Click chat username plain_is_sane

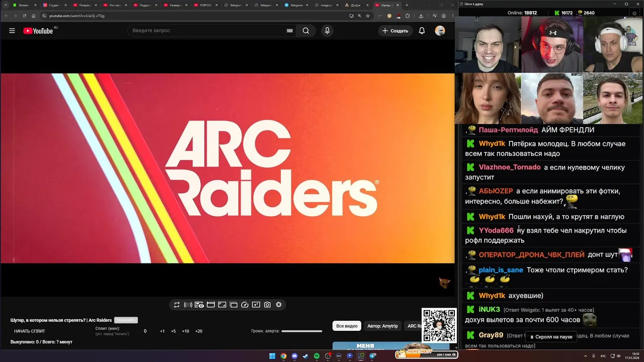click(501, 270)
